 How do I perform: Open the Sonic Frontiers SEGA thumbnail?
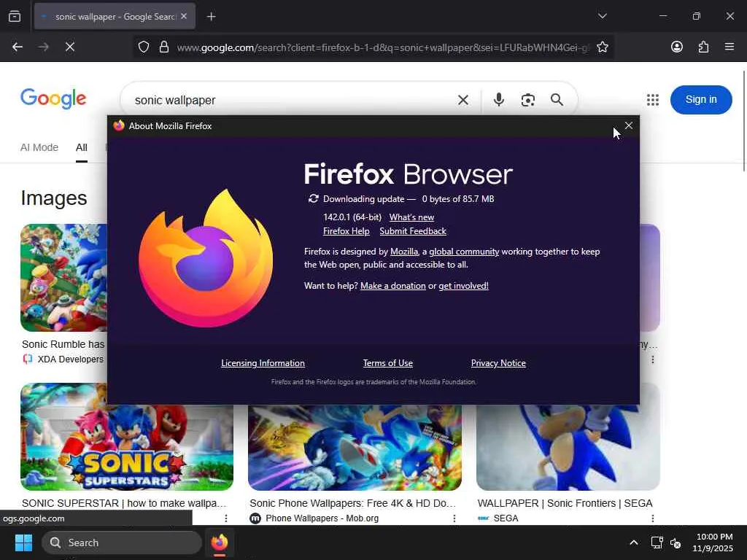(568, 447)
